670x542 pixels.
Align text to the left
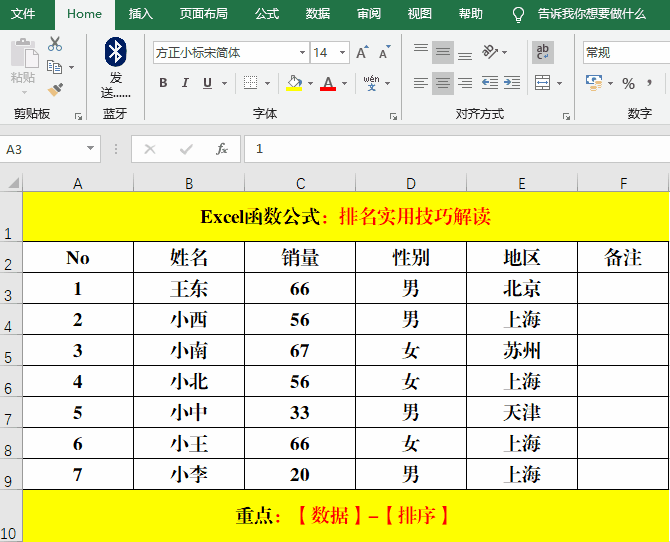click(421, 83)
